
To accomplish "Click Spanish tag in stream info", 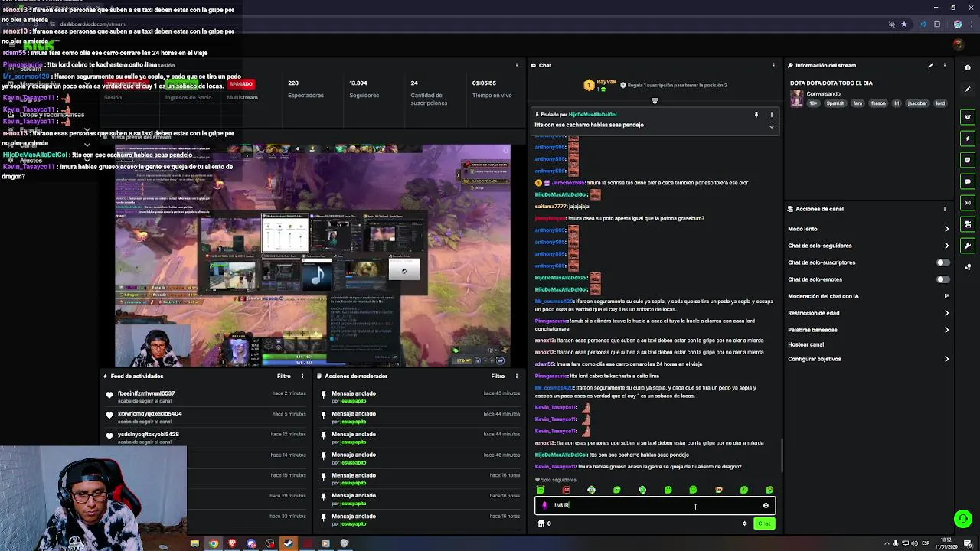I will [835, 103].
